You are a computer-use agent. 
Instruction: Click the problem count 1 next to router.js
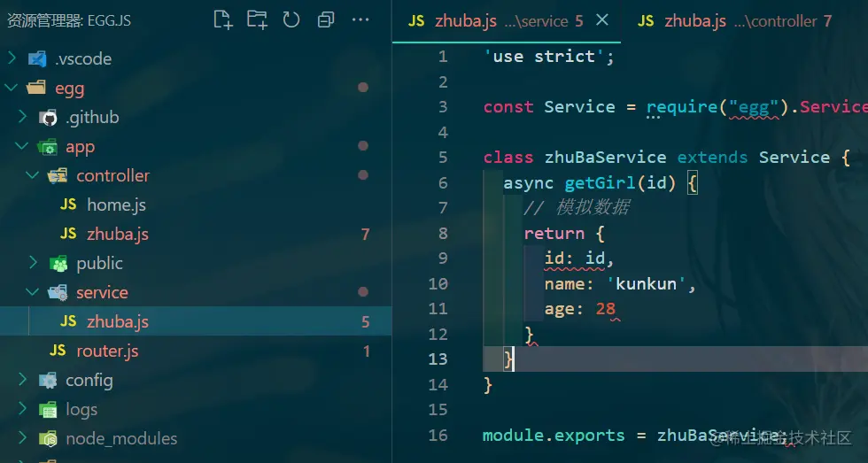click(367, 351)
